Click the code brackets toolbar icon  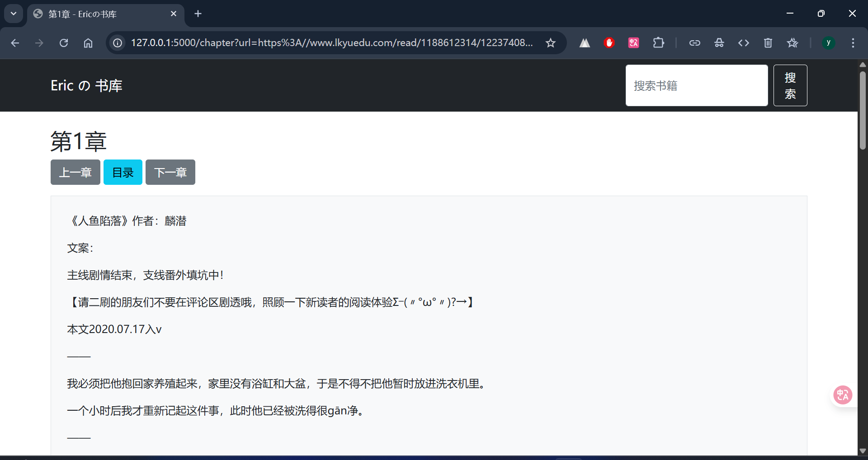[743, 43]
